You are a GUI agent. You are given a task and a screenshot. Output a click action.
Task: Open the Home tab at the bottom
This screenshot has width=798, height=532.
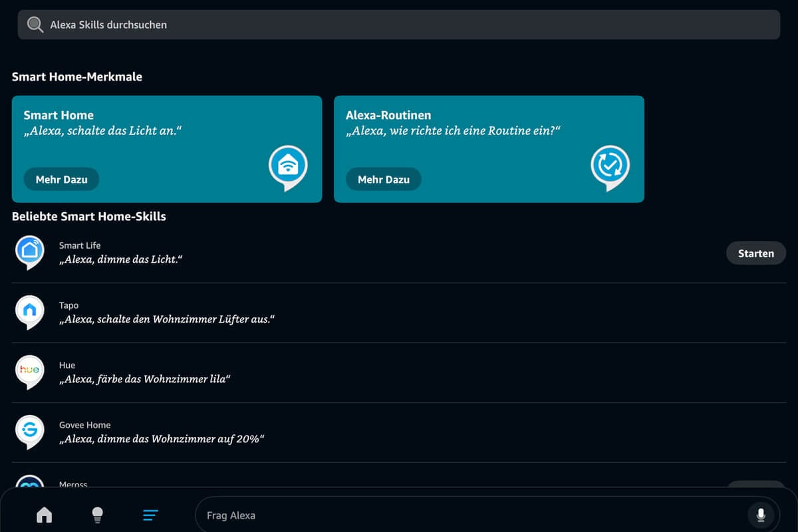coord(44,515)
